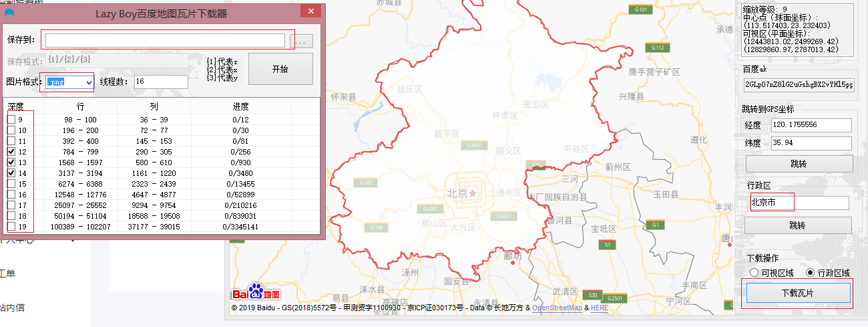The height and width of the screenshot is (327, 868).
Task: Click the 跳转 button below the 纬度 field
Action: pyautogui.click(x=798, y=164)
